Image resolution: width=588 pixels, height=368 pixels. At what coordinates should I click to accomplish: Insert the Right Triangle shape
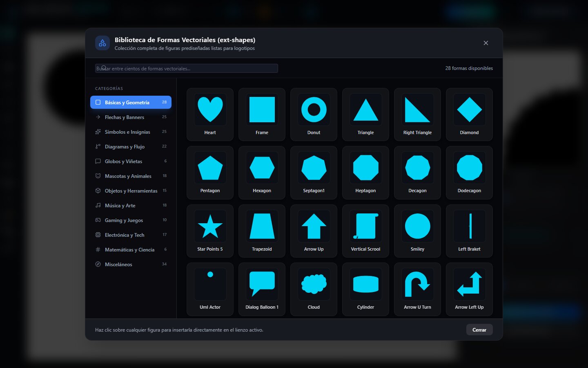click(x=417, y=114)
